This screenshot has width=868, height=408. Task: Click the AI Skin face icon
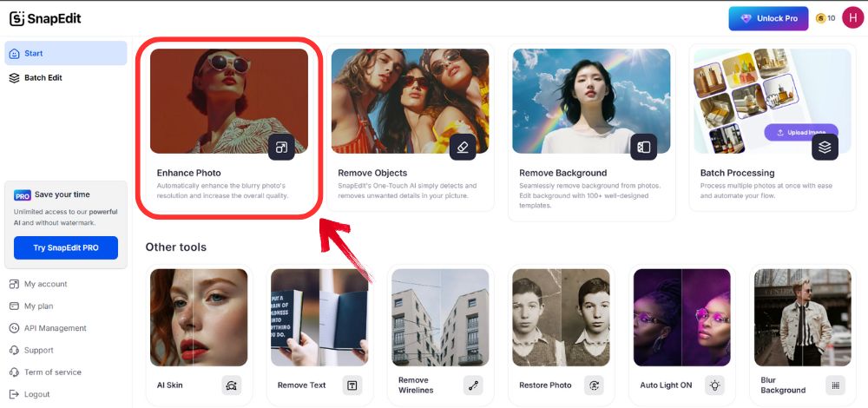coord(231,385)
